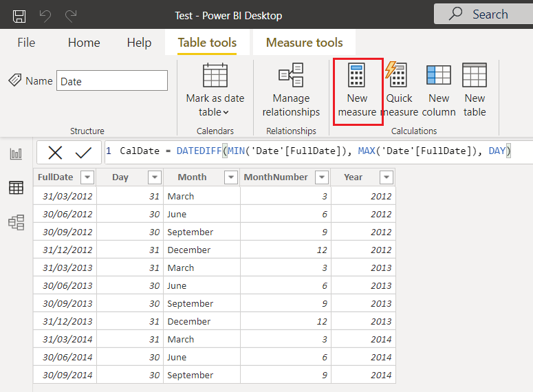Switch to Model view in sidebar
Image resolution: width=533 pixels, height=392 pixels.
(16, 222)
